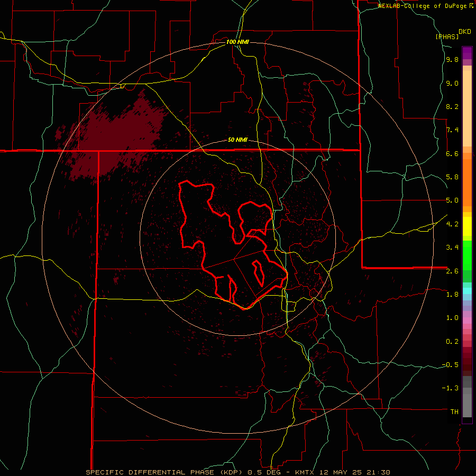This screenshot has width=476, height=476.
Task: Click the 1.0 scale value
Action: tap(452, 318)
